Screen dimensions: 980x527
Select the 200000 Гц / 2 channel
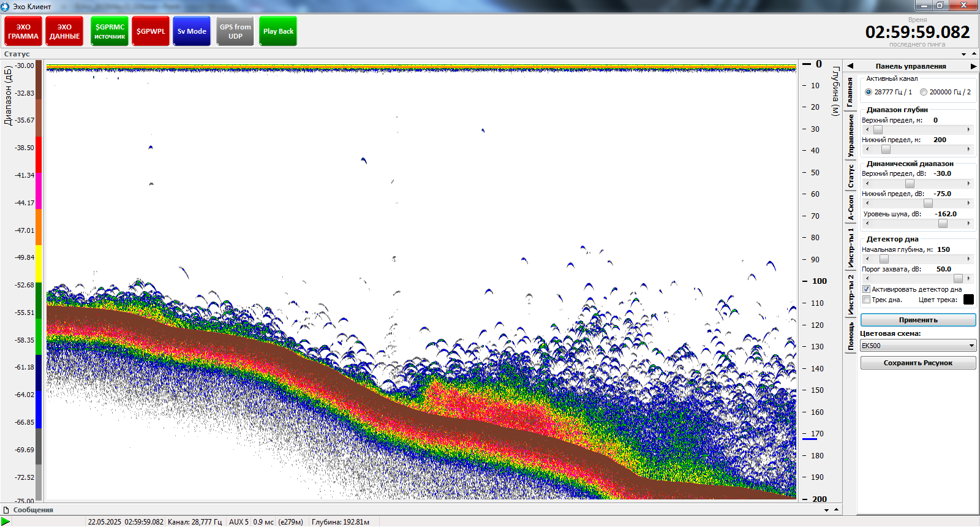point(924,92)
